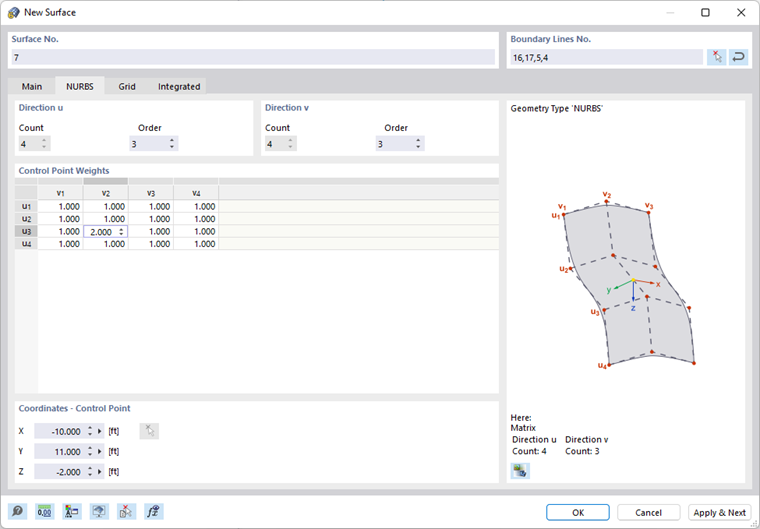Select the u1 row header
The image size is (760, 529).
[x=26, y=206]
